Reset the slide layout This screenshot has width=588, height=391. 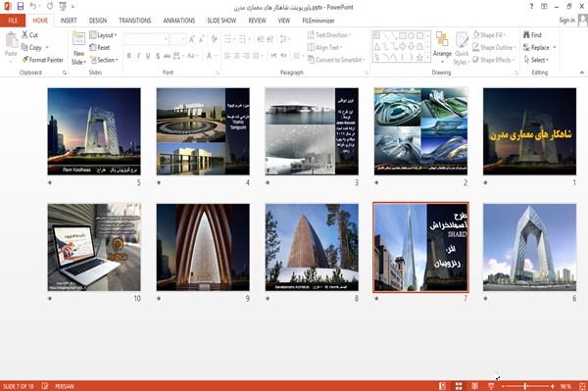pos(100,47)
